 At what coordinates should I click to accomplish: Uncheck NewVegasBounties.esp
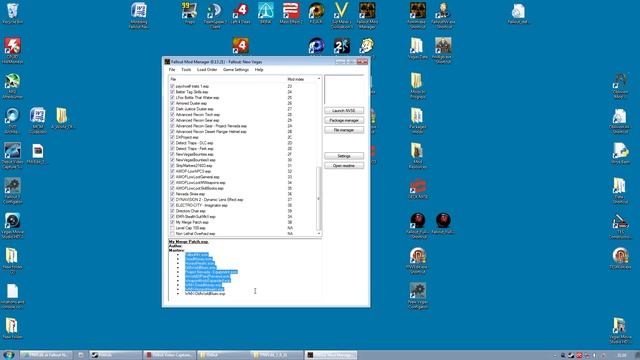(172, 154)
